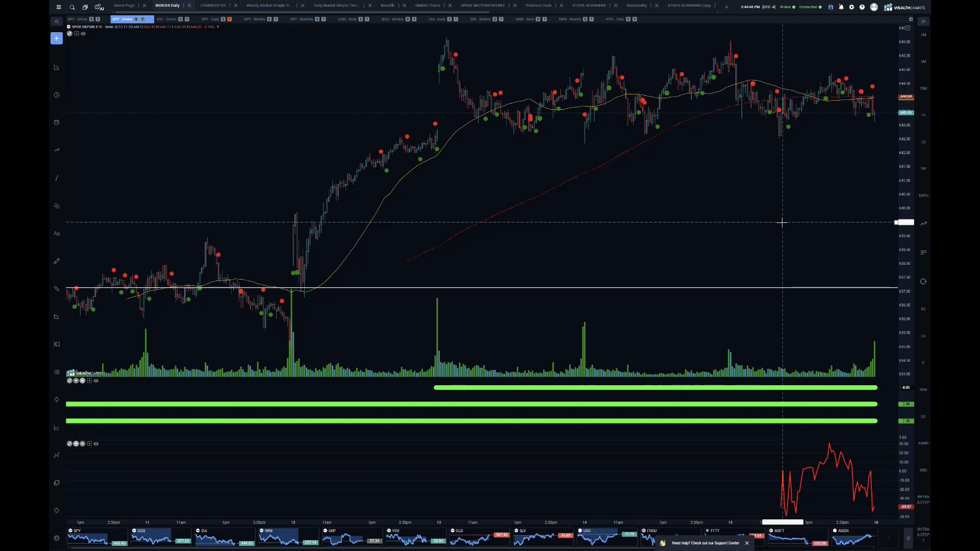The height and width of the screenshot is (551, 980).
Task: Close the support center help popup
Action: [x=747, y=543]
